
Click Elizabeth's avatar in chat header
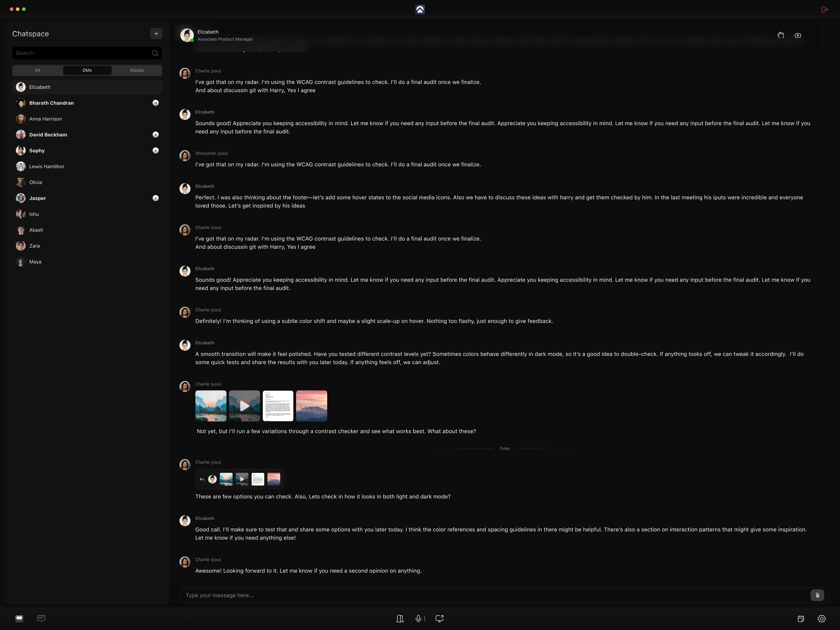click(187, 35)
